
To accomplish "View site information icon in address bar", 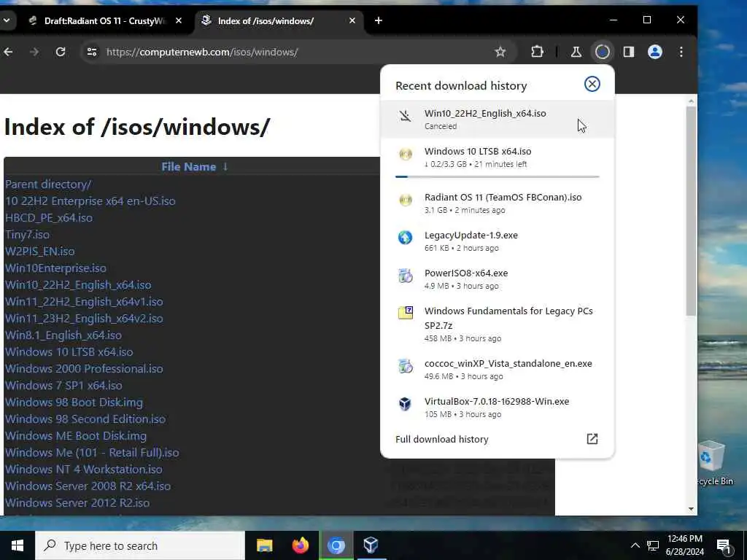I will [92, 52].
